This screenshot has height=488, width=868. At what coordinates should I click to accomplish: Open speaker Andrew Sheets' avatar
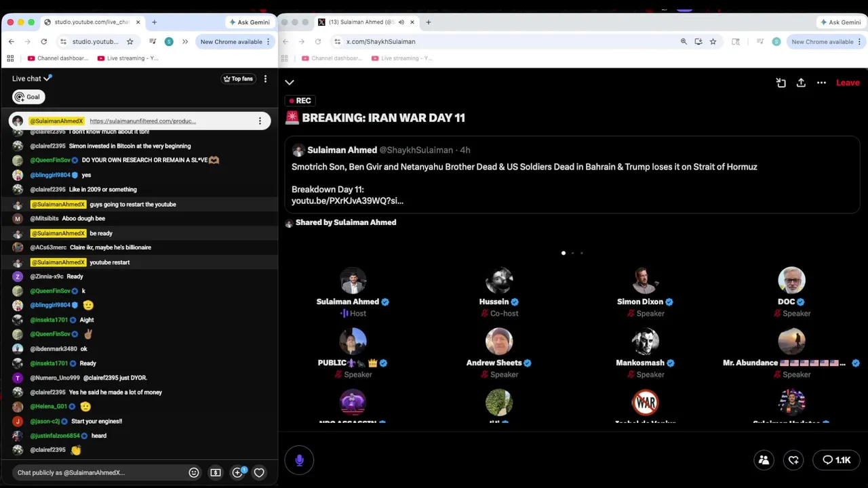tap(499, 342)
